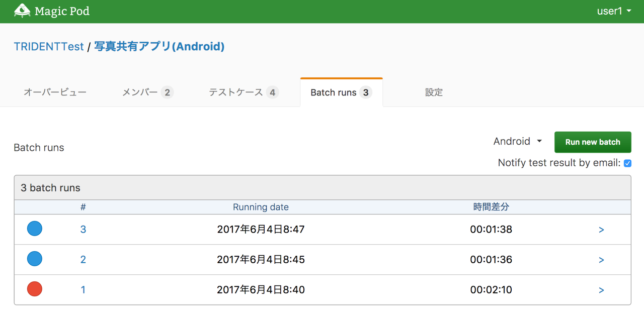Open the Android platform dropdown
This screenshot has height=319, width=644.
(517, 141)
